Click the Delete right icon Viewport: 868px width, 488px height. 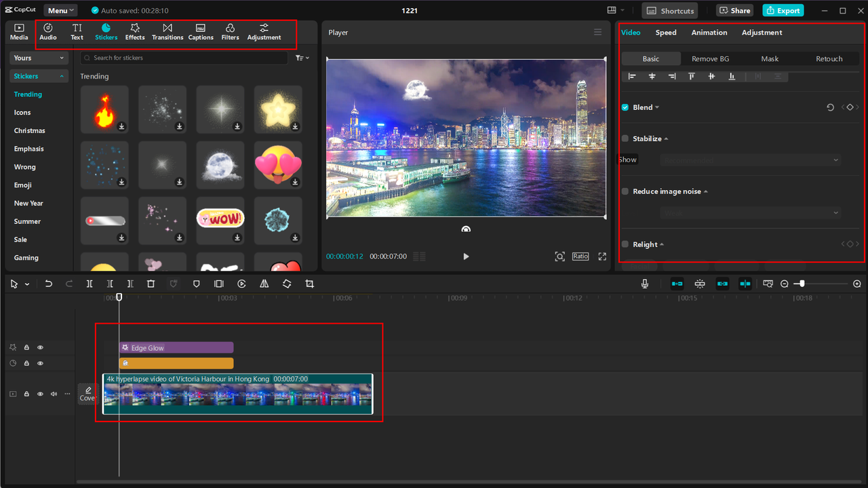tap(130, 284)
